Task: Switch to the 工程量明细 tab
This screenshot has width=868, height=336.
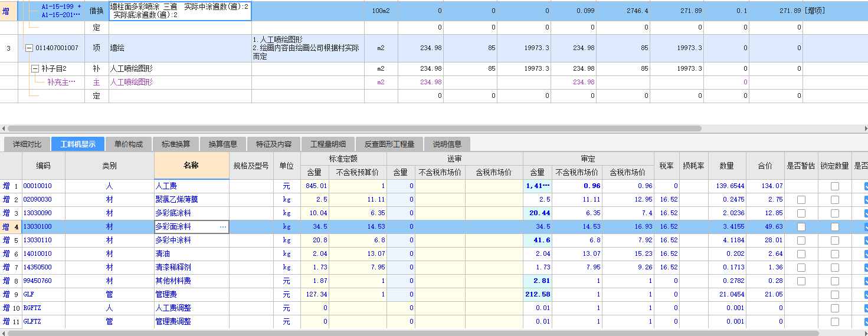Action: 328,144
